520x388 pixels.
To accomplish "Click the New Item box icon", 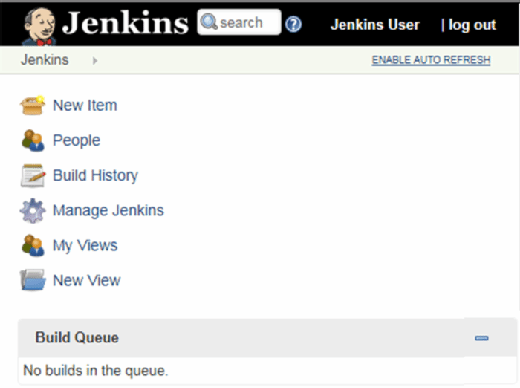I will point(32,105).
